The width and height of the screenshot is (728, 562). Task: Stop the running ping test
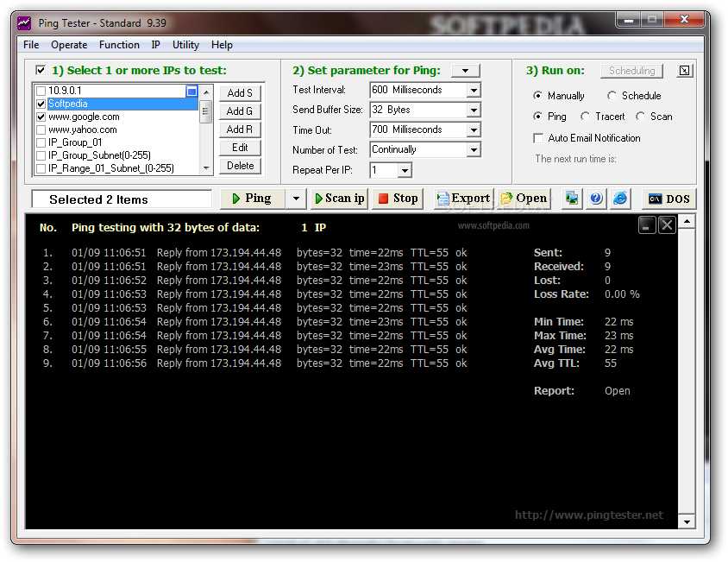click(398, 199)
